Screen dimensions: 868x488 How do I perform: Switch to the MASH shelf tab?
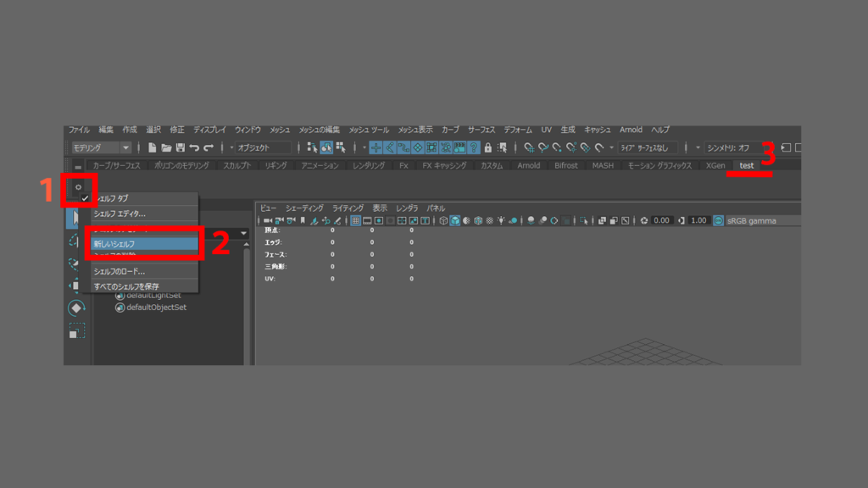tap(603, 165)
